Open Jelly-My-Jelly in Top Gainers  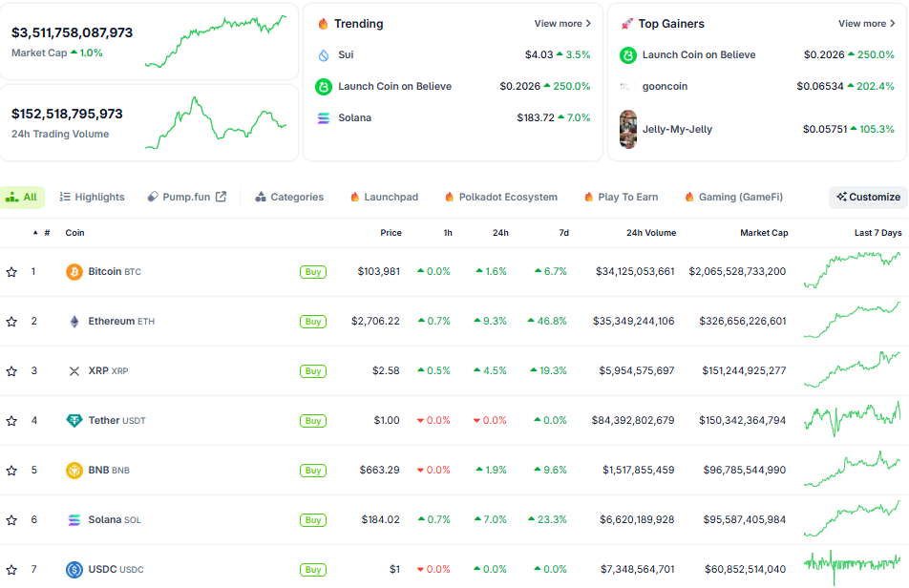tap(677, 129)
